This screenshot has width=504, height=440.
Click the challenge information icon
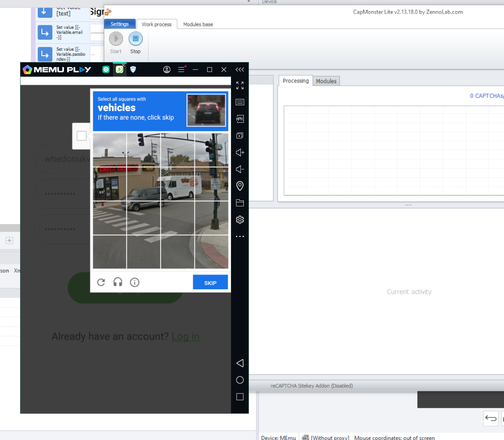tap(134, 282)
